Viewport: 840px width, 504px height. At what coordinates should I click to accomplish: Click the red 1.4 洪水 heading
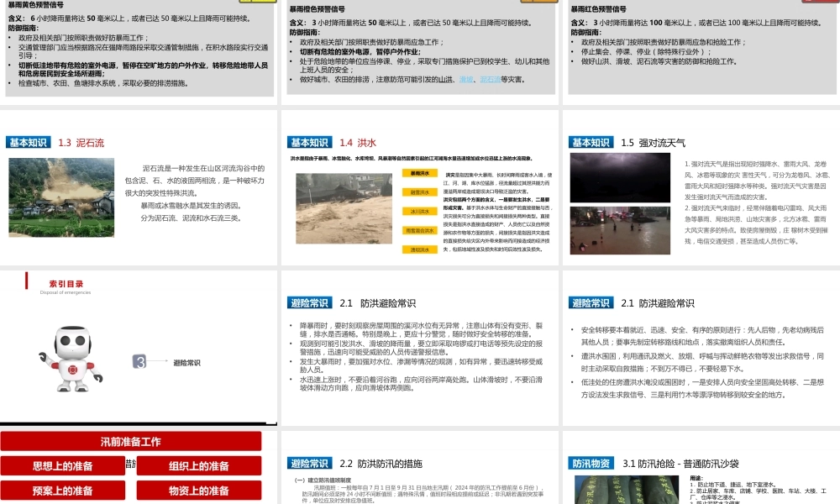pyautogui.click(x=357, y=143)
